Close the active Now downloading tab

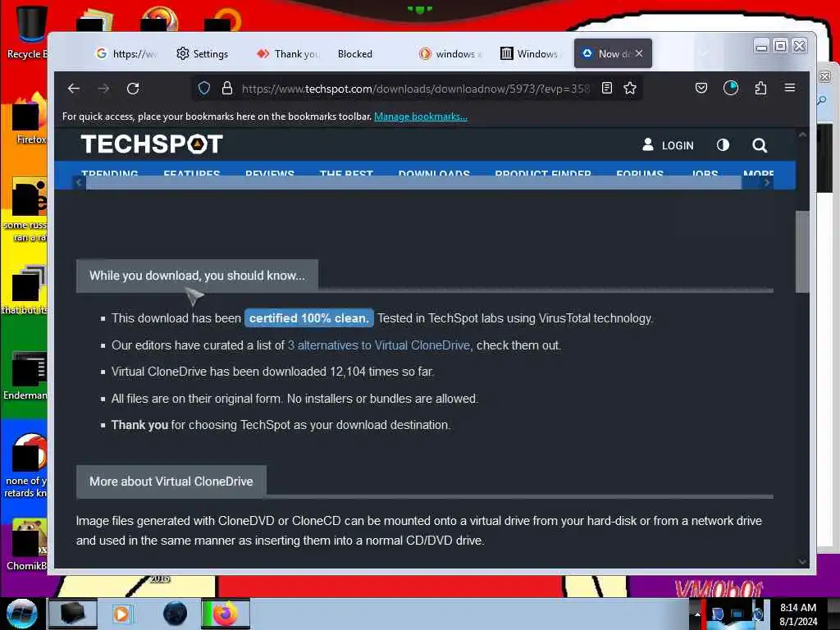point(639,53)
